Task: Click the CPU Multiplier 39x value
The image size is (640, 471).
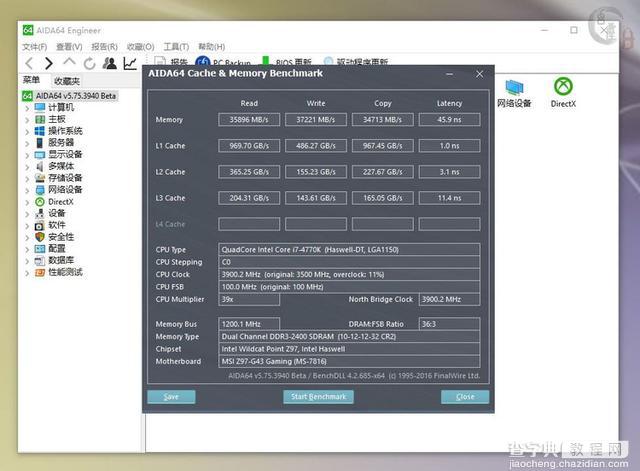Action: [x=249, y=299]
